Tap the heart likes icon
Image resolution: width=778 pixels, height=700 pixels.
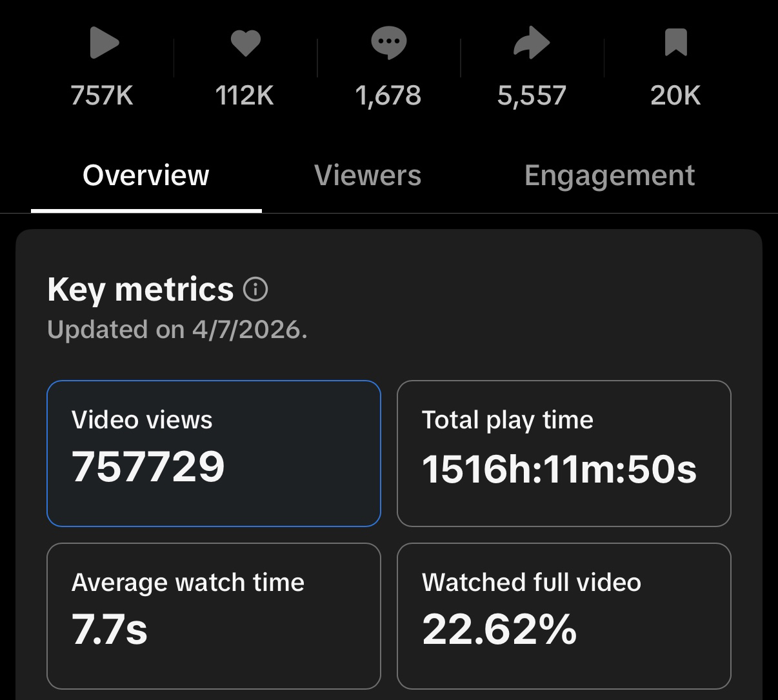(246, 44)
